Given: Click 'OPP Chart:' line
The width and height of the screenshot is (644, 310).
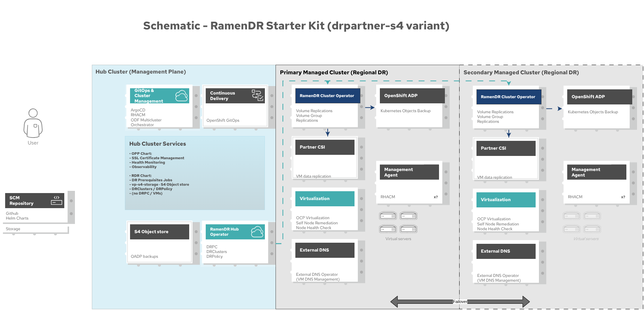Looking at the screenshot, I should click(x=141, y=153).
